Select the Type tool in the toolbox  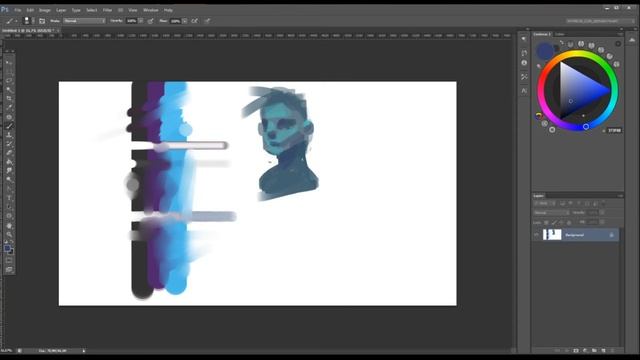(x=9, y=198)
